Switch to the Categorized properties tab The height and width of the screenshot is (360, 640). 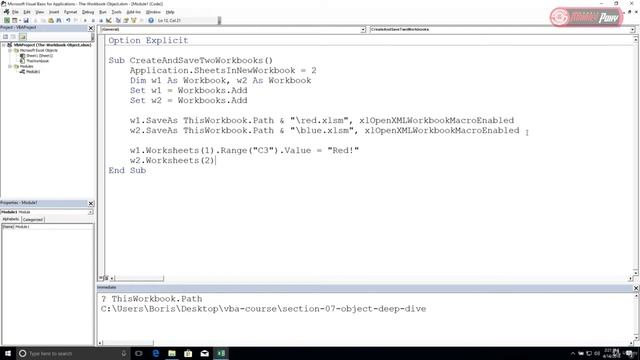(33, 220)
